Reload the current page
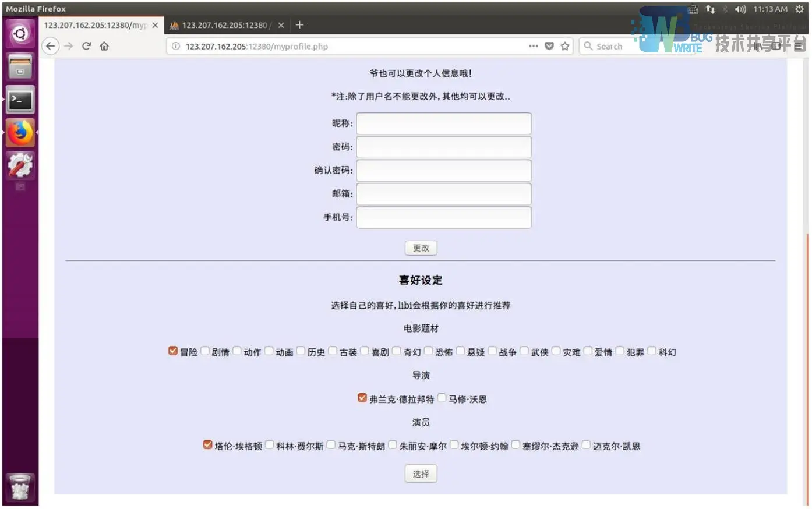Screen dimensions: 812x509 (x=86, y=46)
